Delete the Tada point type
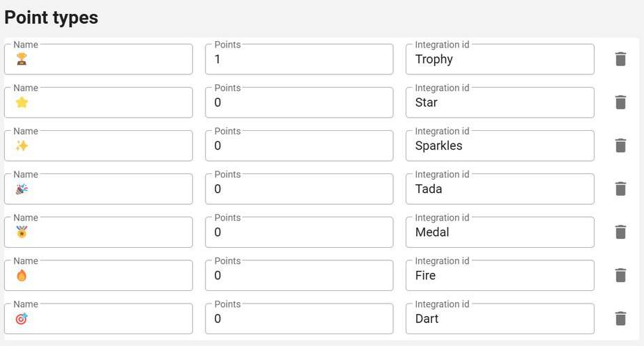This screenshot has width=644, height=346. click(620, 189)
